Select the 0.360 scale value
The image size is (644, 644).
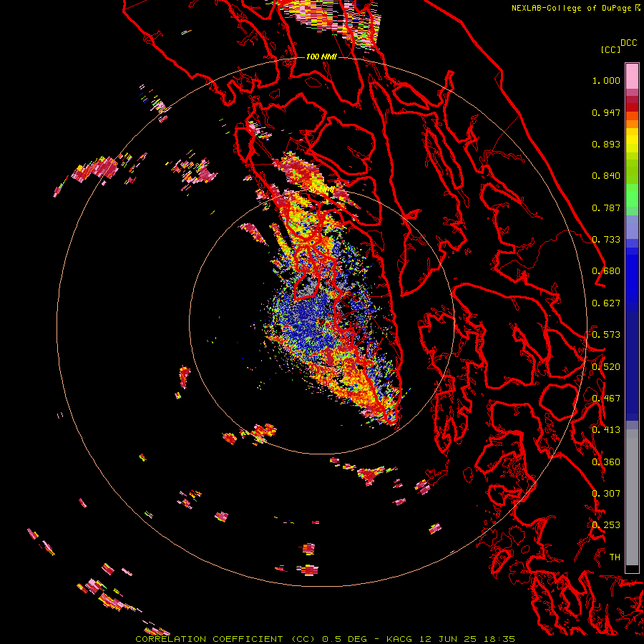(x=606, y=462)
